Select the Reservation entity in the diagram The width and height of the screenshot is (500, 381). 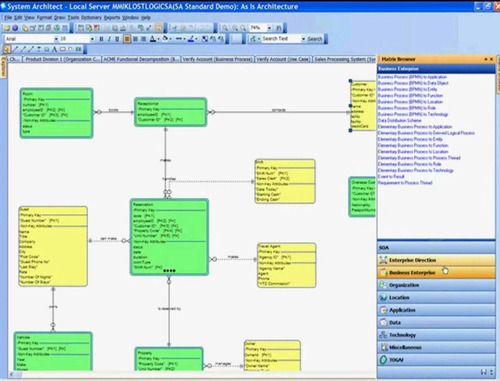click(169, 237)
